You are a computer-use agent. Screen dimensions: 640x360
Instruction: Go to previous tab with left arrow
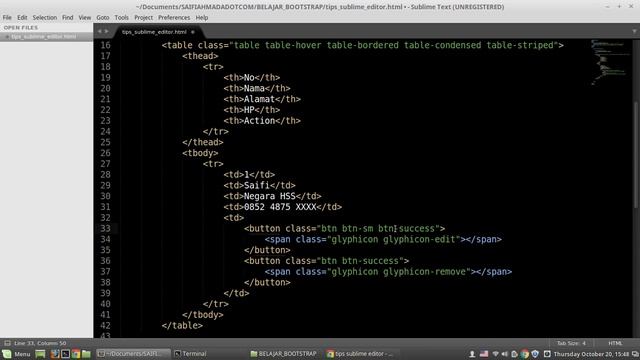click(x=99, y=31)
